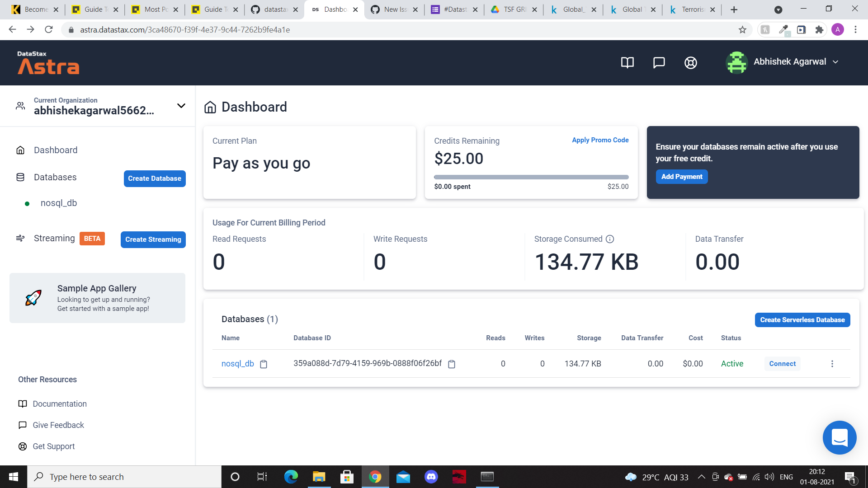Click the Create Serverless Database button

[802, 319]
